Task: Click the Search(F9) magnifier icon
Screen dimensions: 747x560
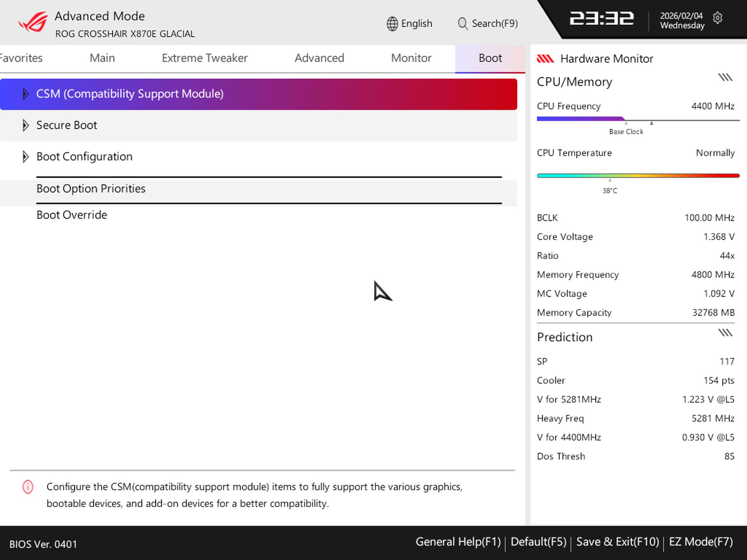Action: tap(463, 23)
